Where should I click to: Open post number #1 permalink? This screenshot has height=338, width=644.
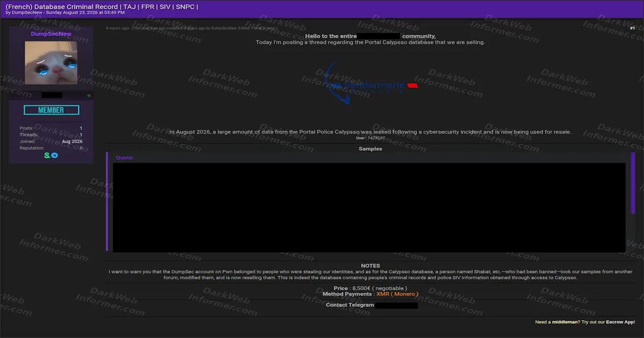pos(632,28)
